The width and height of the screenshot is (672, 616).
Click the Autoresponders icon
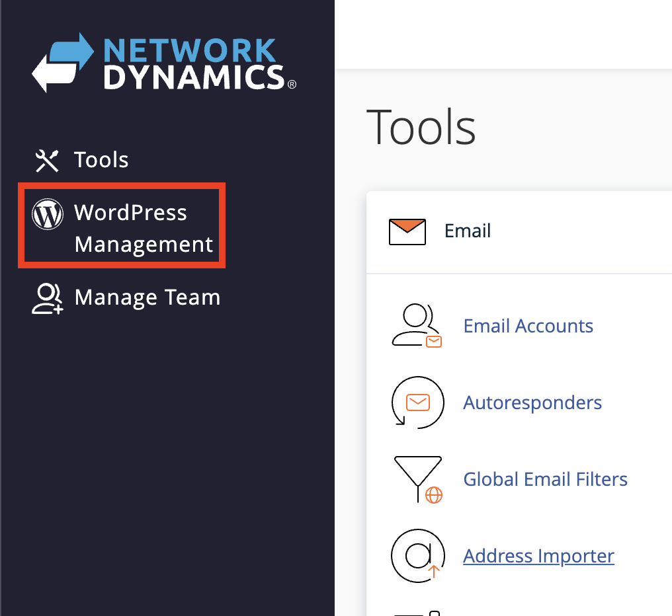(417, 403)
